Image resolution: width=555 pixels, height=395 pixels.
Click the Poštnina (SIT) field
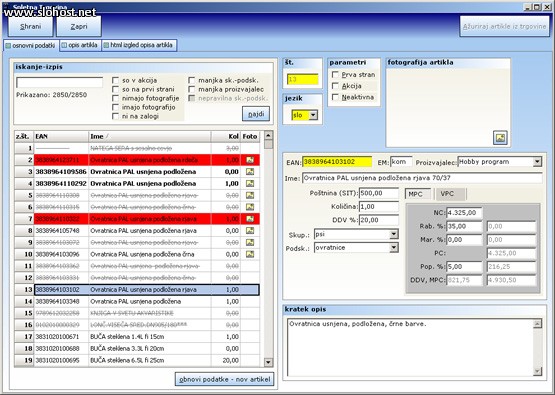coord(379,193)
